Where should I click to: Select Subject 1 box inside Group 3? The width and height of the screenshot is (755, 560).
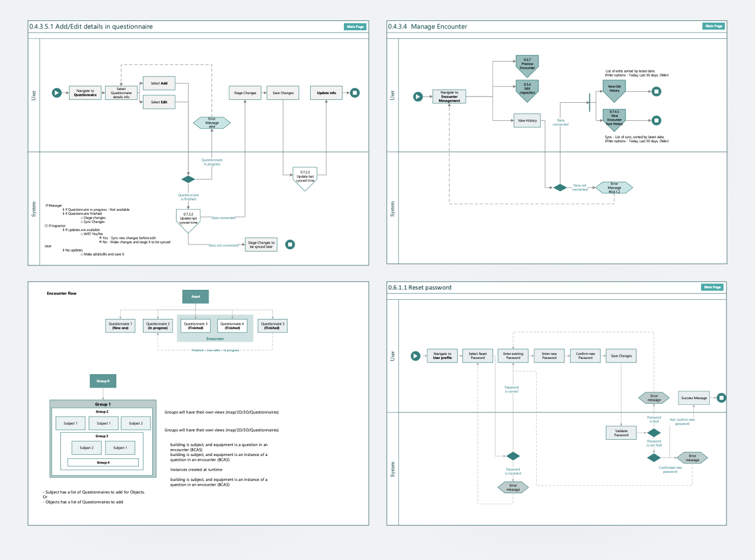click(x=120, y=448)
